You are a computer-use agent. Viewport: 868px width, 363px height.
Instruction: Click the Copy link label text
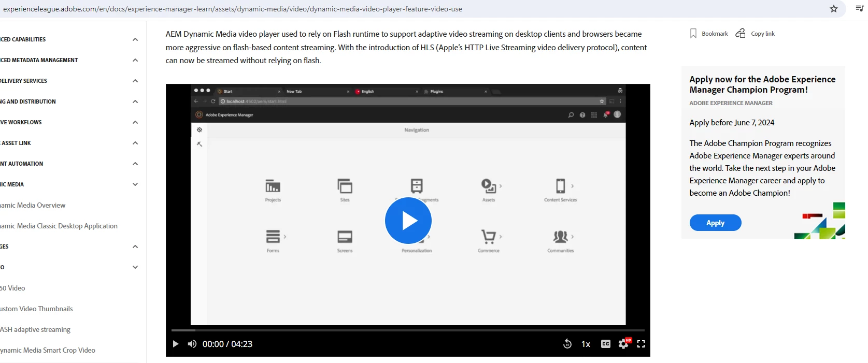click(763, 34)
